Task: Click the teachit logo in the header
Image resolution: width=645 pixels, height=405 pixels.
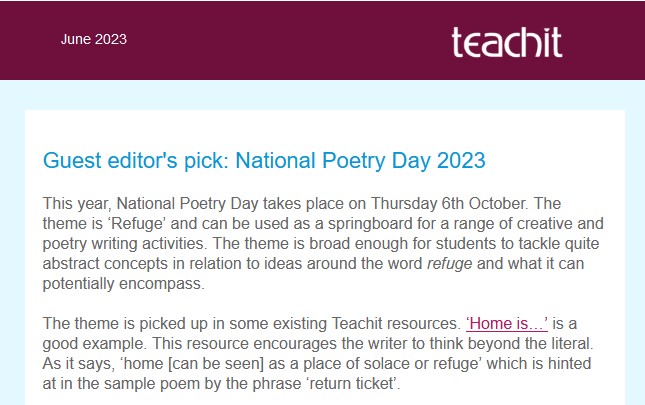Action: point(506,42)
